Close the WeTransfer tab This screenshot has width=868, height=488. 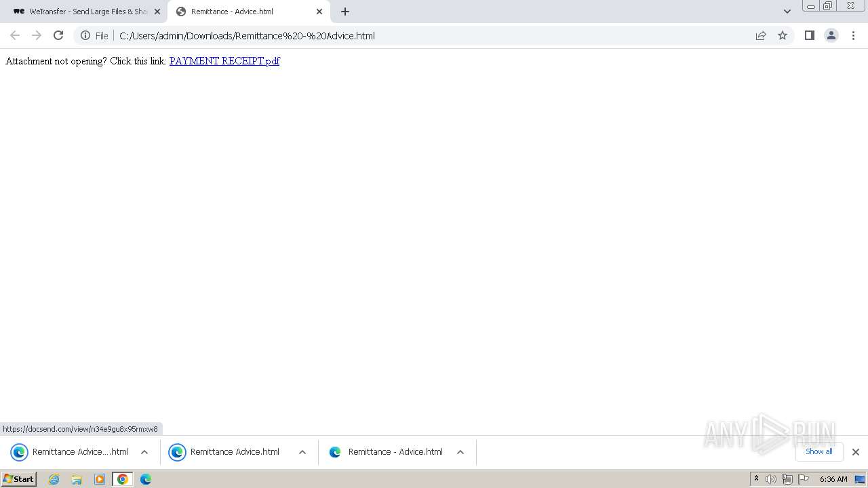[x=157, y=12]
